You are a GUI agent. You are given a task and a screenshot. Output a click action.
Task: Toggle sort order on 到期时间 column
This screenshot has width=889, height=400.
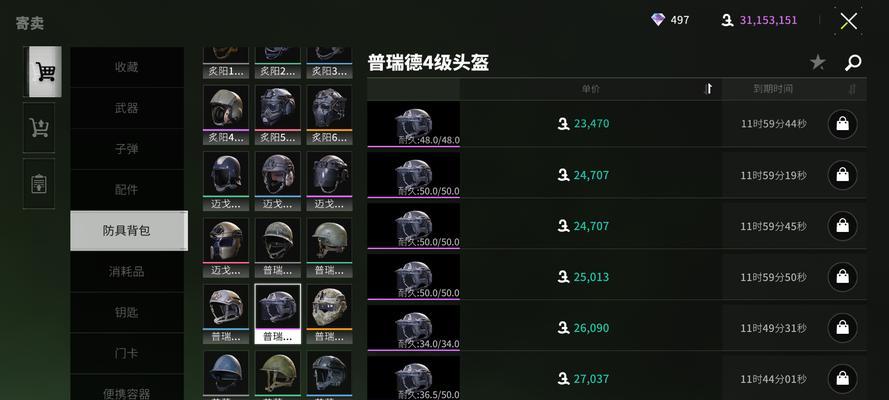[x=852, y=89]
